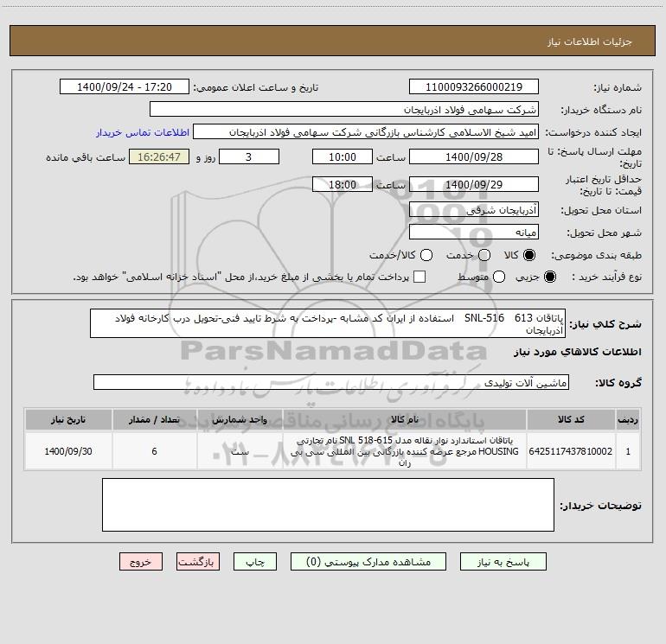Click the response deadline date 1400/09/28
Image resolution: width=666 pixels, height=644 pixels.
(x=474, y=156)
